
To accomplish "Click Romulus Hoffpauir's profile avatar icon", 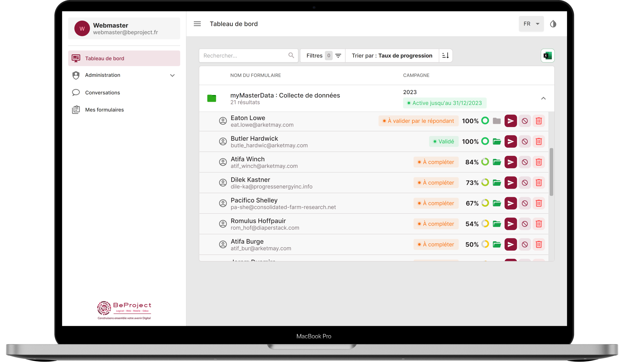I will (223, 224).
